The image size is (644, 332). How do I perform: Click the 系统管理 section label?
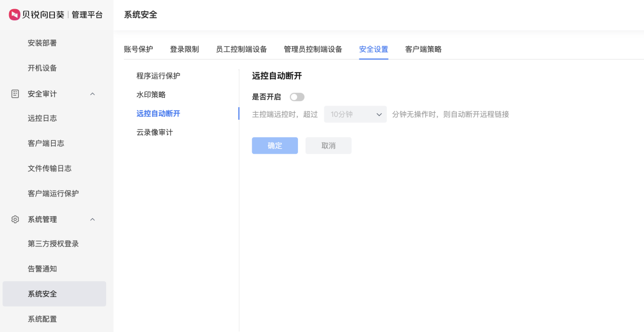[42, 219]
